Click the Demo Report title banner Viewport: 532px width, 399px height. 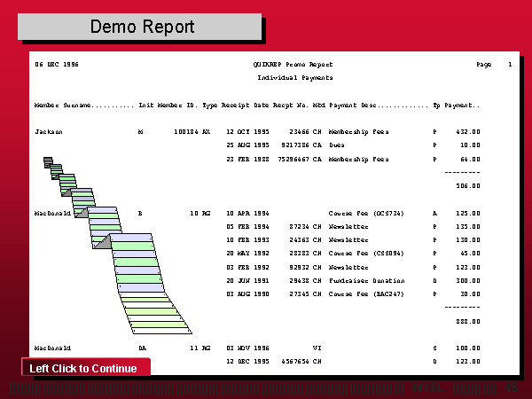141,27
